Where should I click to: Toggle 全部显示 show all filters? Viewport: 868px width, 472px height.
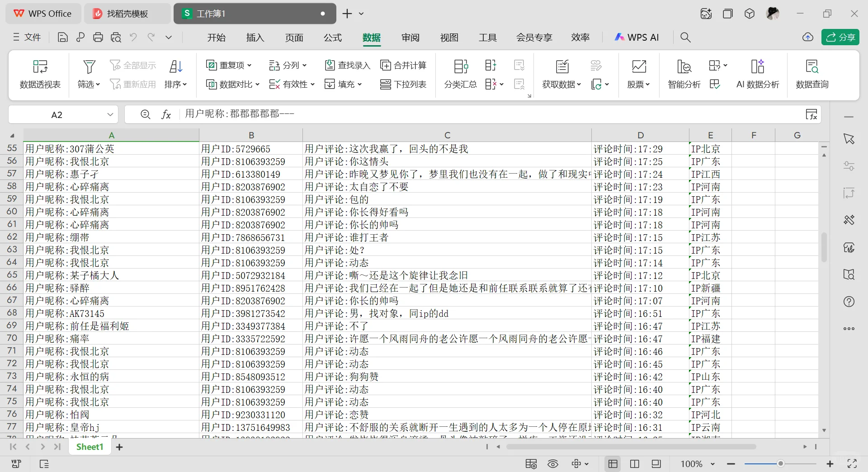[133, 65]
